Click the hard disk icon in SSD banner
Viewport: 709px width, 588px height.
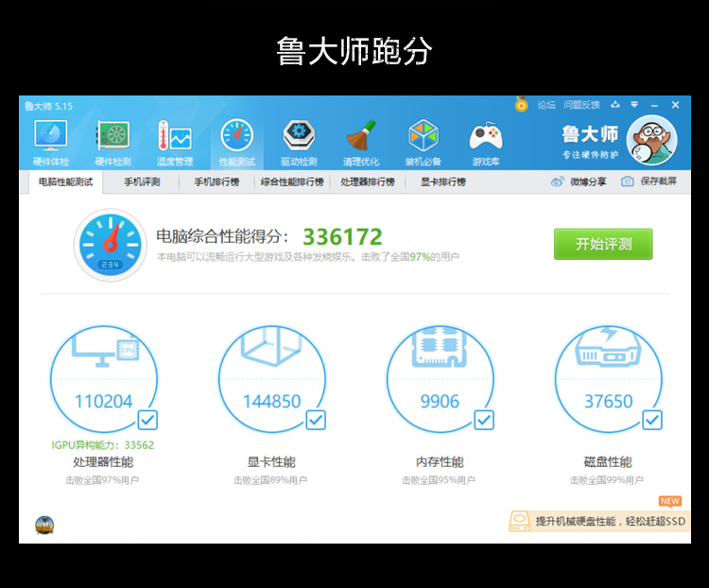(520, 521)
